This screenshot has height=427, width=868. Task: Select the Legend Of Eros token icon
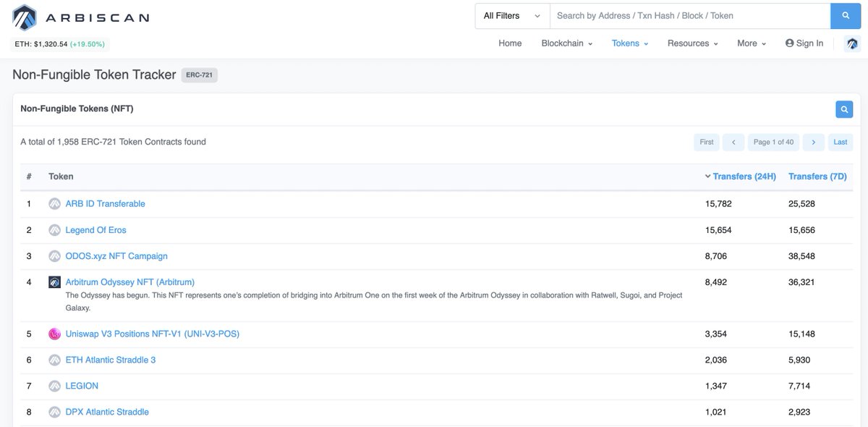pyautogui.click(x=54, y=230)
